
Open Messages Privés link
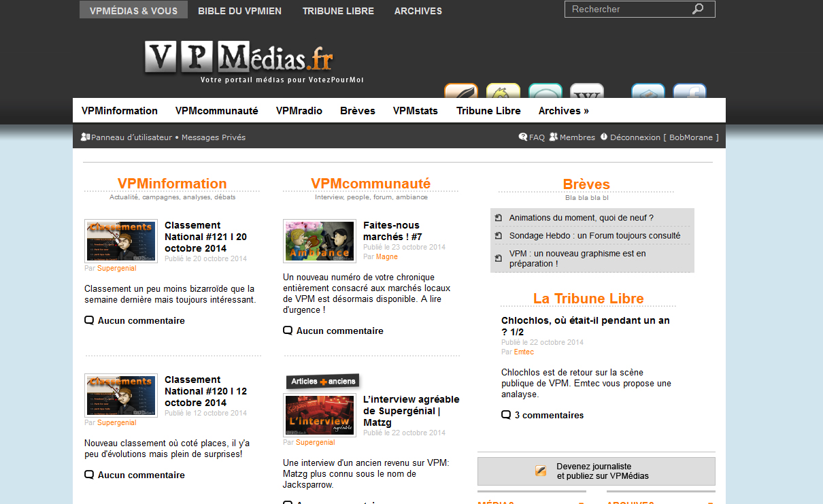(x=214, y=137)
